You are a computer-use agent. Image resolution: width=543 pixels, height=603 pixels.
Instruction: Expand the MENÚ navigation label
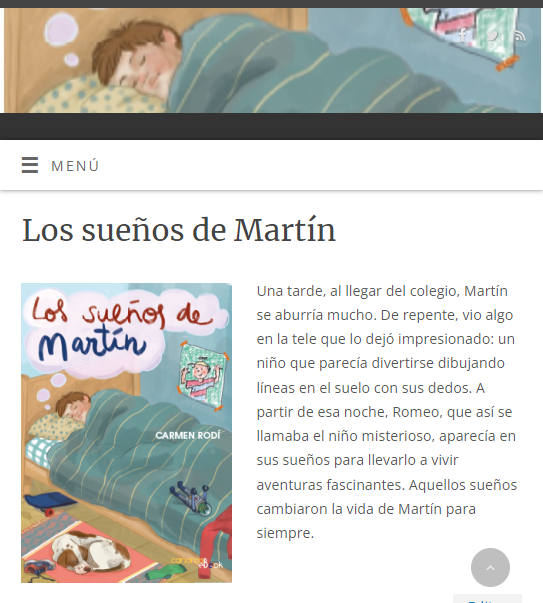[75, 166]
